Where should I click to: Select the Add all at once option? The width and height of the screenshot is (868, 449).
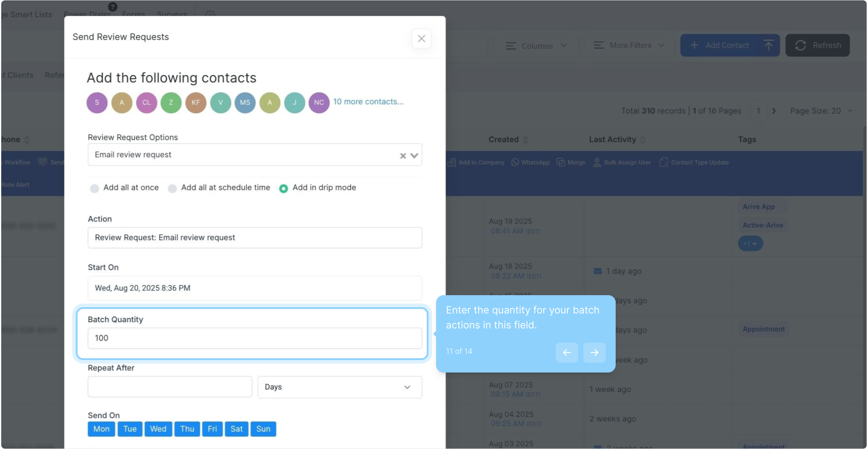click(94, 188)
